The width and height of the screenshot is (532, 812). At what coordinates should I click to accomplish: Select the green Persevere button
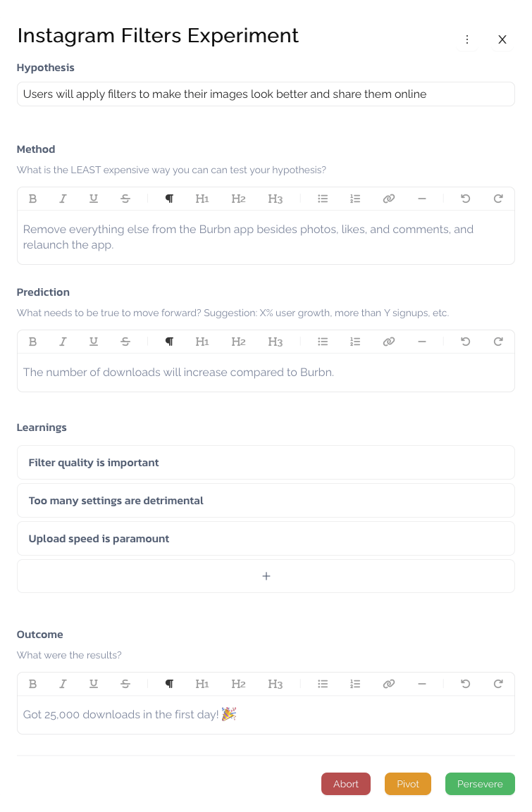tap(480, 784)
